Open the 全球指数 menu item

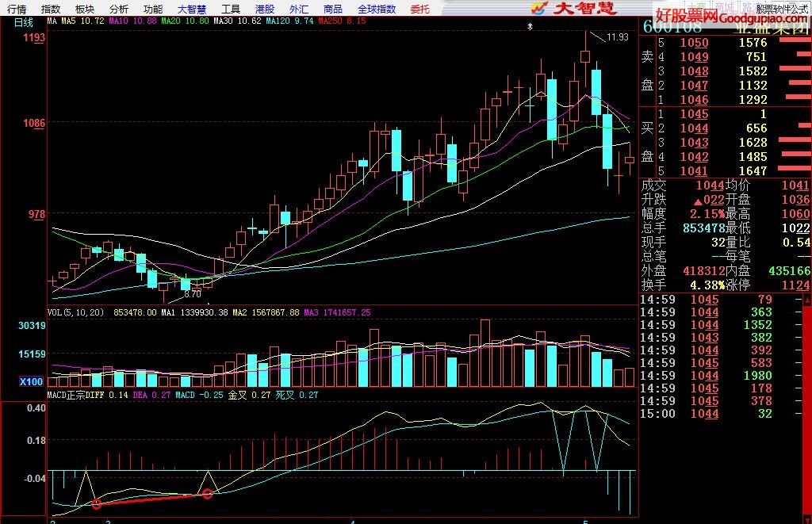(377, 9)
